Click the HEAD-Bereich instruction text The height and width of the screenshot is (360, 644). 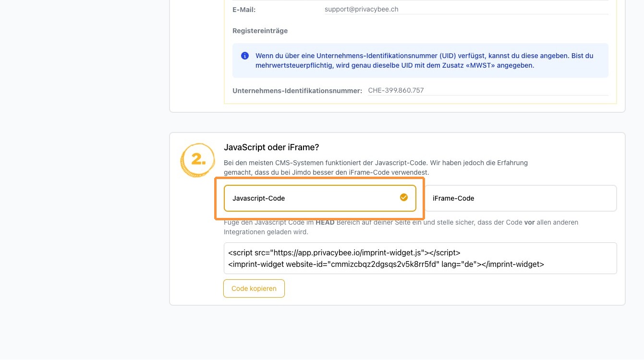click(x=401, y=227)
